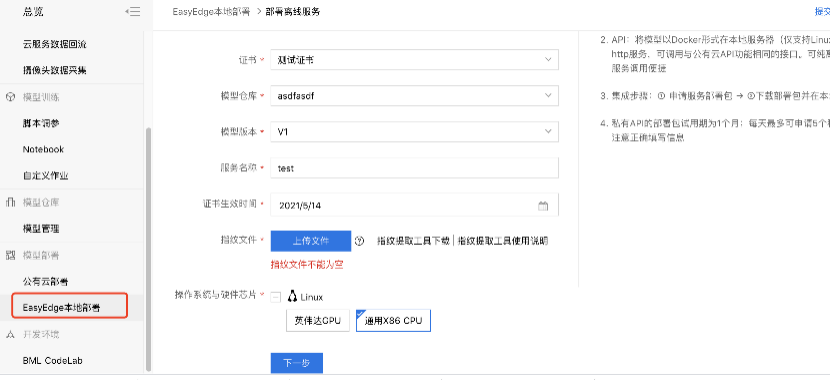Click the 操作系统与硬件芯片 label
Image resolution: width=830 pixels, height=380 pixels.
pyautogui.click(x=215, y=294)
